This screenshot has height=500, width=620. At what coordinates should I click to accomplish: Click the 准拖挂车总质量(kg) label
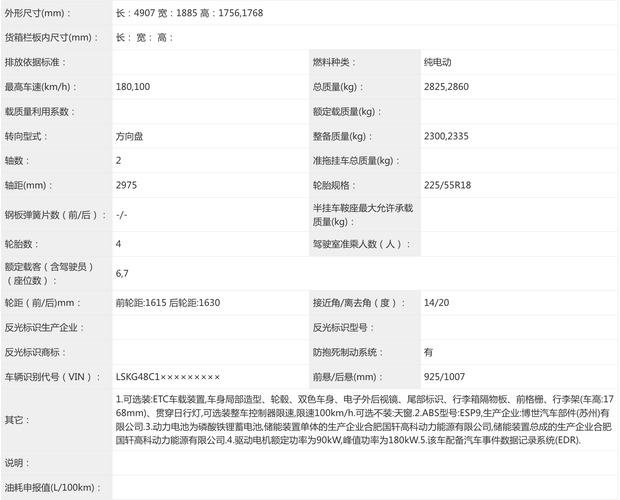coord(356,160)
